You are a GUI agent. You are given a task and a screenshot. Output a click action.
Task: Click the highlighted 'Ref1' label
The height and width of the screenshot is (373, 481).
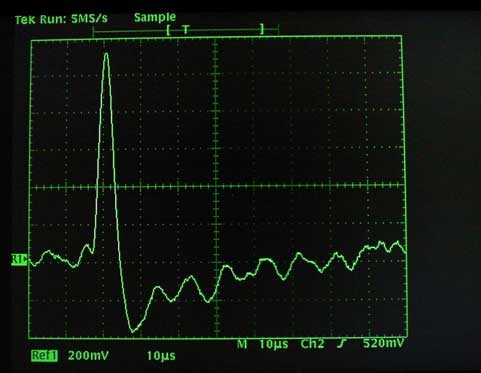coord(44,356)
